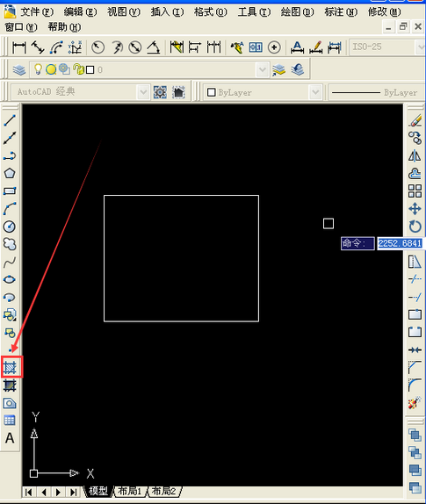Open Workspace Settings gear icon
426x504 pixels.
coord(160,92)
